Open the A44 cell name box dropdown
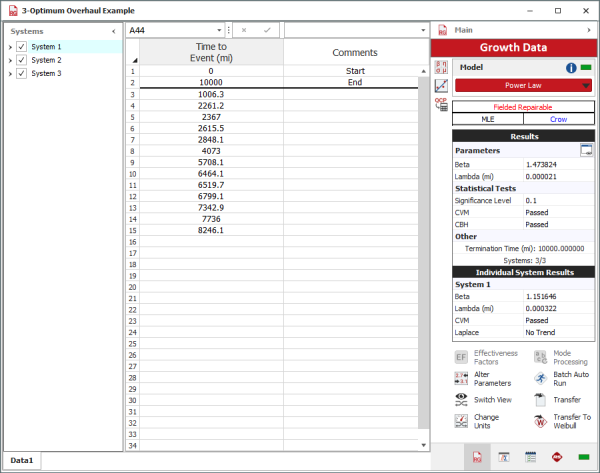600x473 pixels. click(219, 31)
